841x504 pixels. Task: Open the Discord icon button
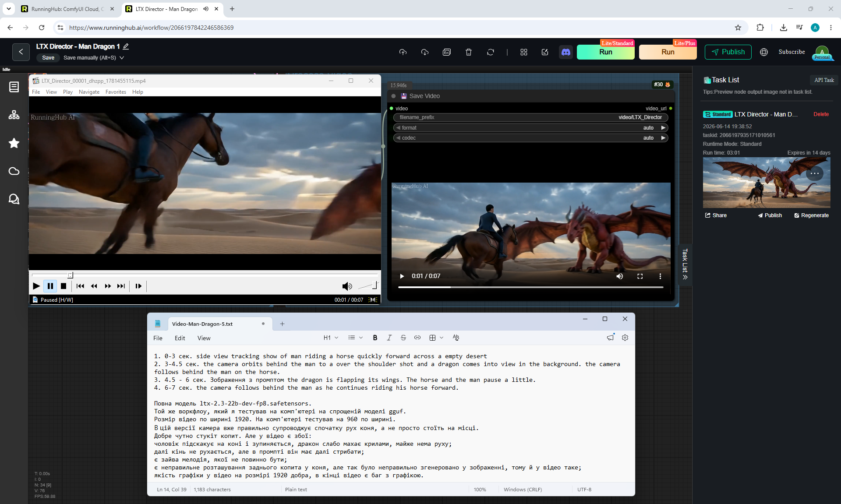click(566, 52)
